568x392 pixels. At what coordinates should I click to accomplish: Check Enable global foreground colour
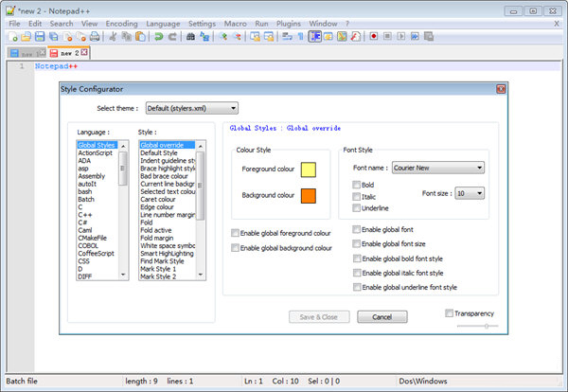point(236,233)
